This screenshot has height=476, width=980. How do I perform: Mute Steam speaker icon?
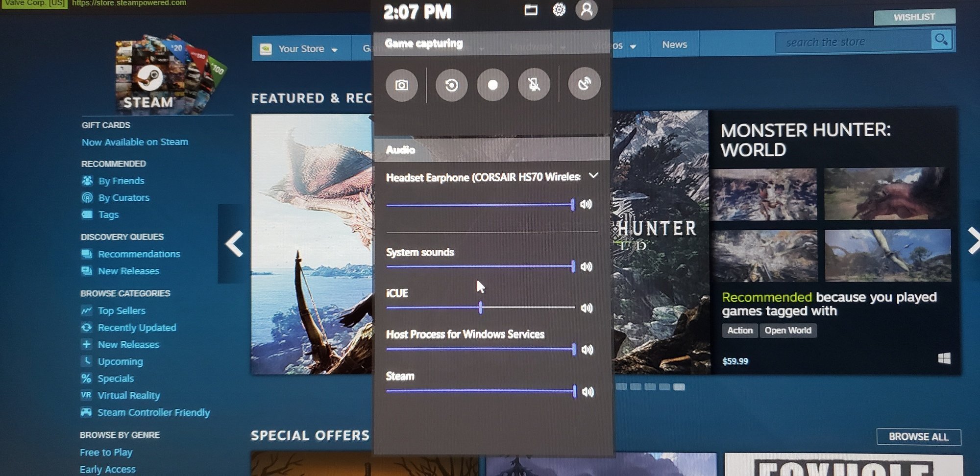tap(588, 392)
